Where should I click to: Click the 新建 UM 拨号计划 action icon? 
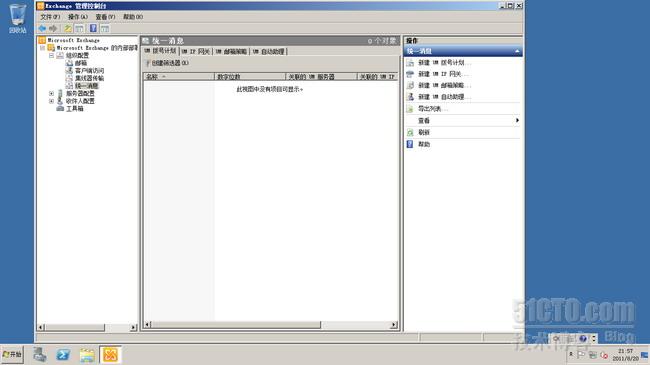tap(410, 63)
